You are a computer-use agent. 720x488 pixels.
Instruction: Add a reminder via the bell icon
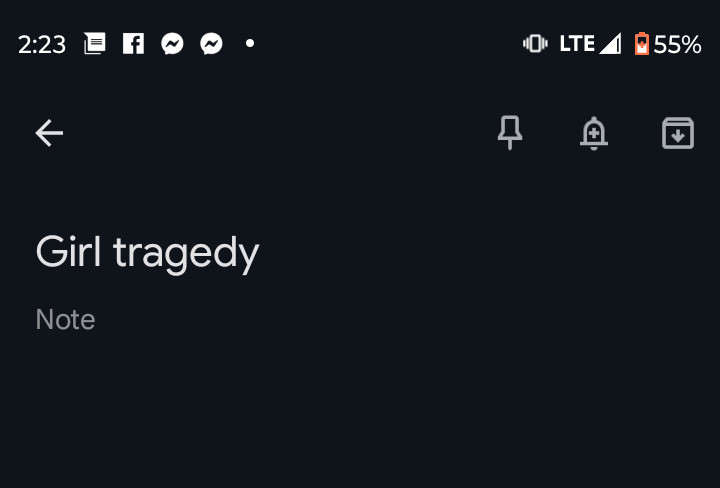594,133
